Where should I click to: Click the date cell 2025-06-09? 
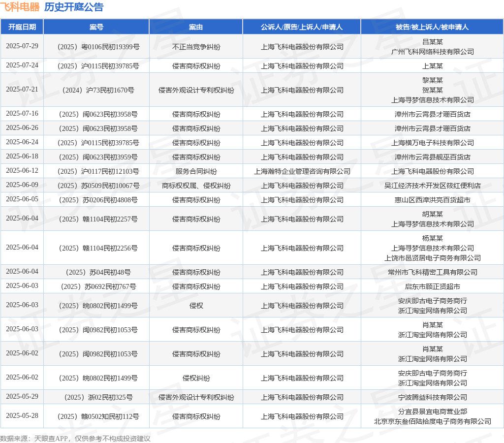click(x=22, y=185)
